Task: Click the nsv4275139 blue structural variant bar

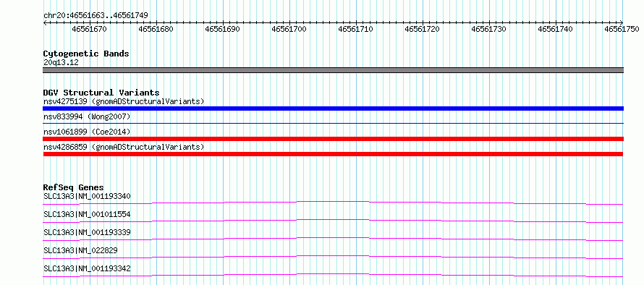Action: [333, 109]
